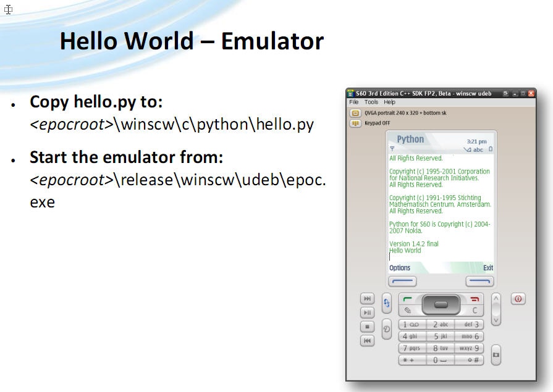Click the red end call key
This screenshot has height=392, width=553.
tap(475, 299)
